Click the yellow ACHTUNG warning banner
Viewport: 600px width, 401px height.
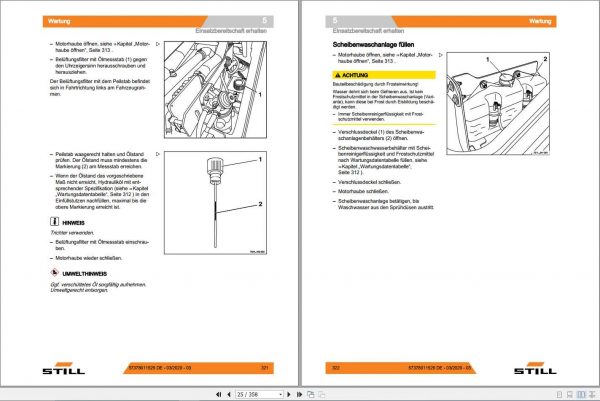click(384, 75)
